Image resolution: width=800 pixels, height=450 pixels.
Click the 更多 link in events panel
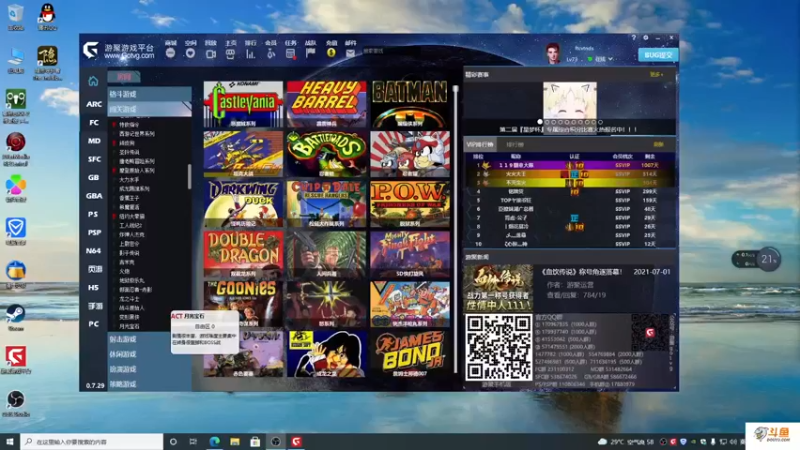656,74
